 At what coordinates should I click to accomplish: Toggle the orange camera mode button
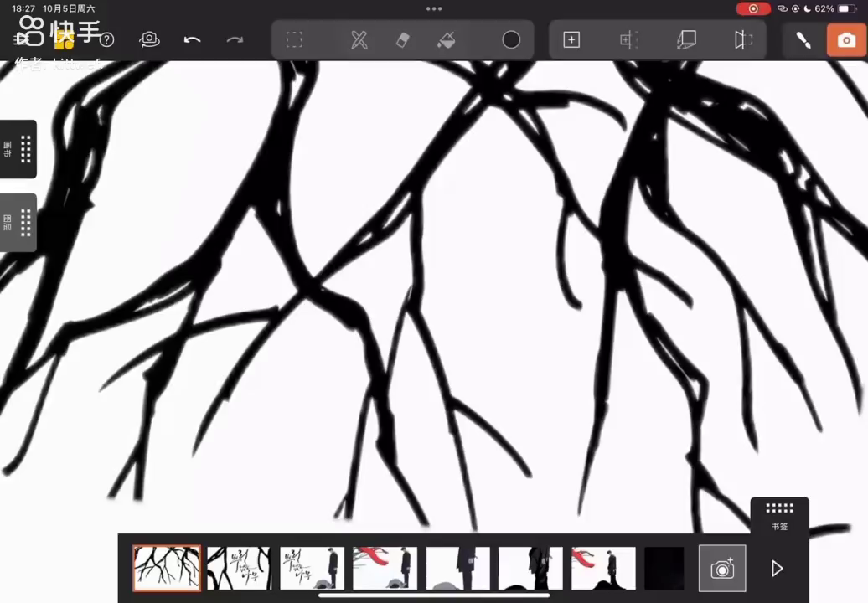point(846,40)
